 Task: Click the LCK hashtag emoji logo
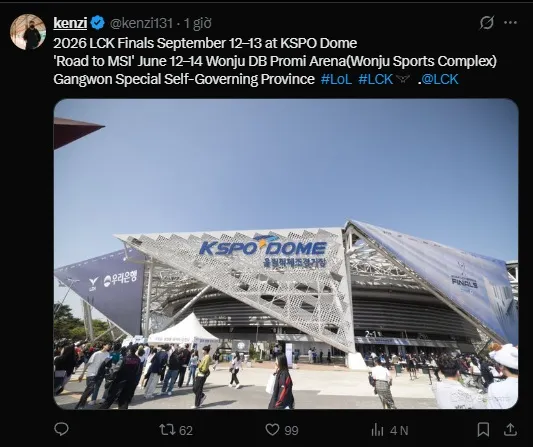(403, 79)
